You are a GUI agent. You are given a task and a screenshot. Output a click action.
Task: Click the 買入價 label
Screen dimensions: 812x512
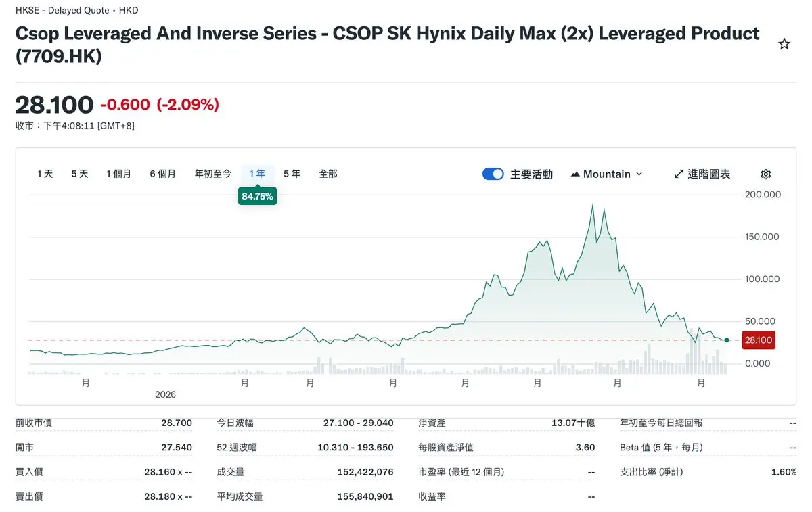[29, 472]
